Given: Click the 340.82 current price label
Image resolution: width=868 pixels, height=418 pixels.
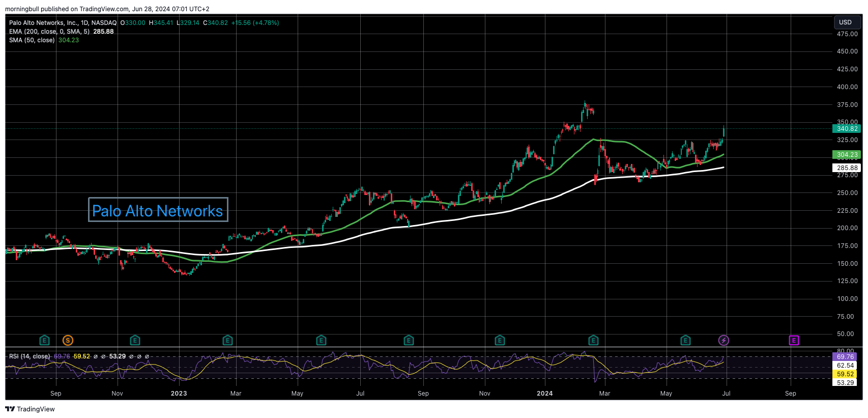Looking at the screenshot, I should [847, 129].
